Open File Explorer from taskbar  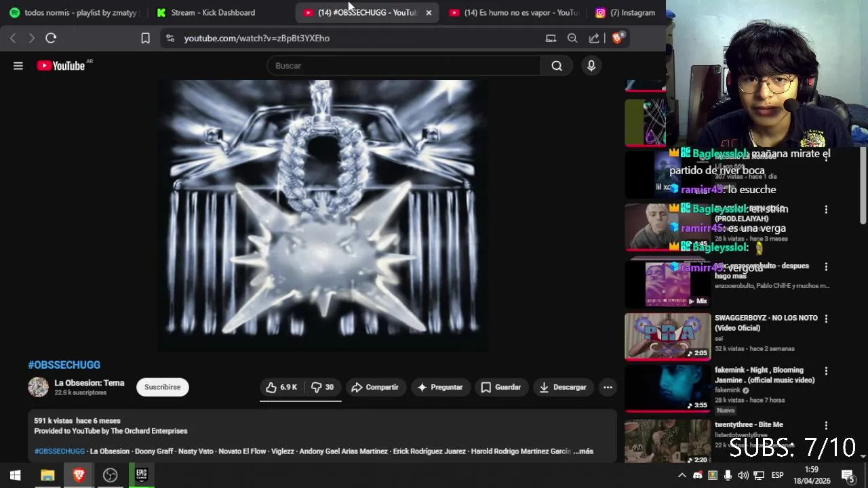tap(47, 475)
